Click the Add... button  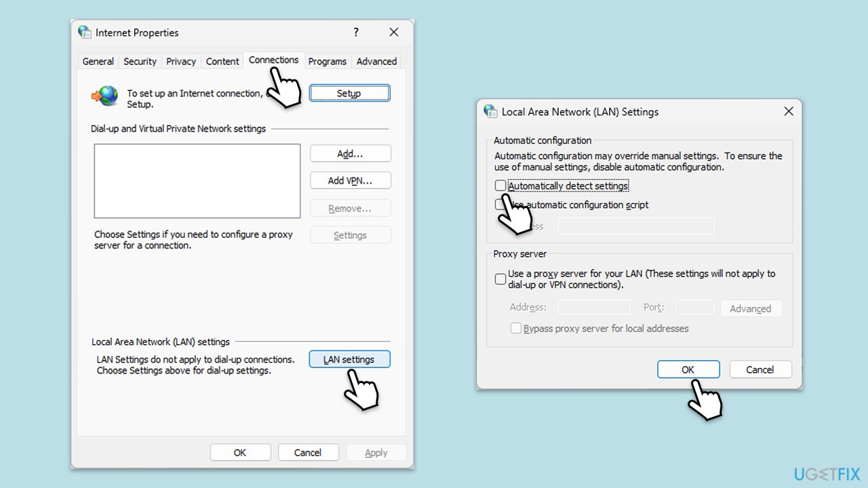pos(351,154)
